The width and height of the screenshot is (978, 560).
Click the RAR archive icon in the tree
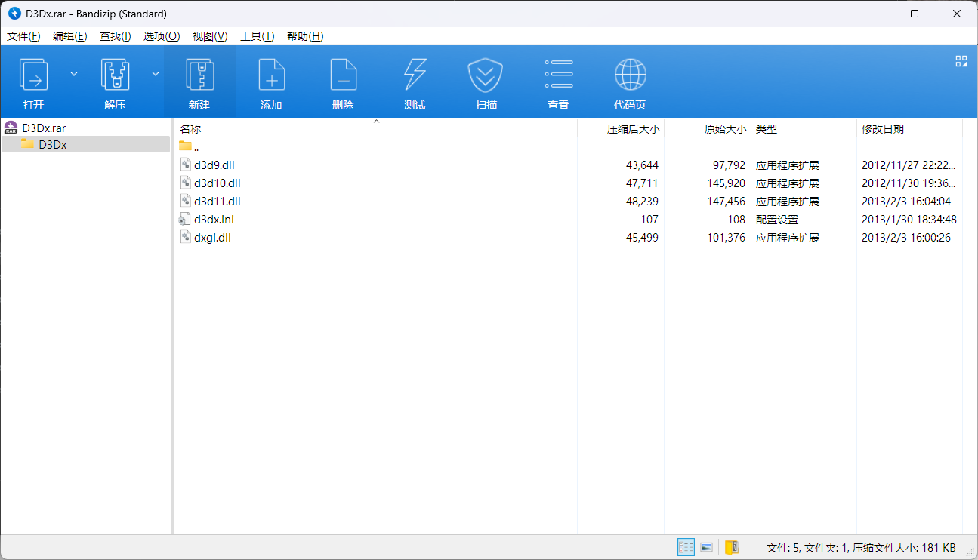pyautogui.click(x=11, y=128)
